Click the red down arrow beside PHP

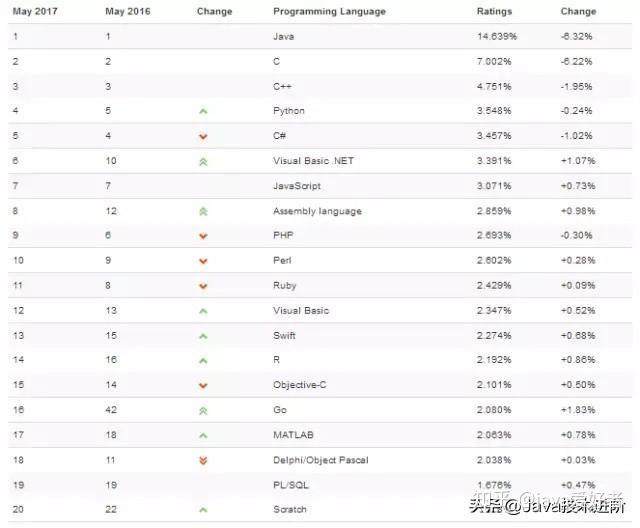pos(203,236)
